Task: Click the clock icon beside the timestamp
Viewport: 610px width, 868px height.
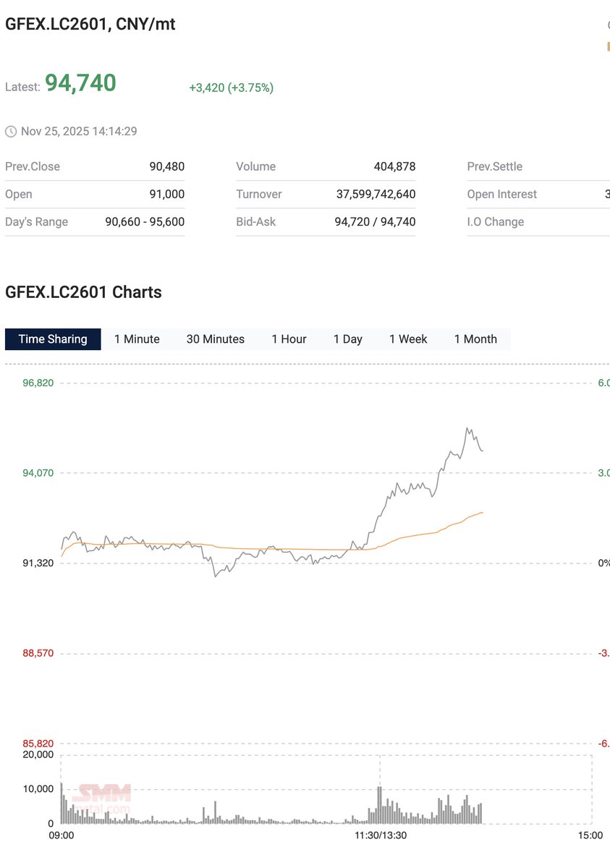Action: (12, 131)
